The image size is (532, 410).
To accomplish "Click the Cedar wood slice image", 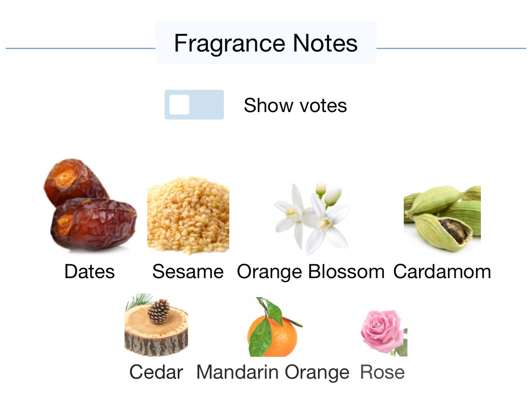I will [156, 326].
